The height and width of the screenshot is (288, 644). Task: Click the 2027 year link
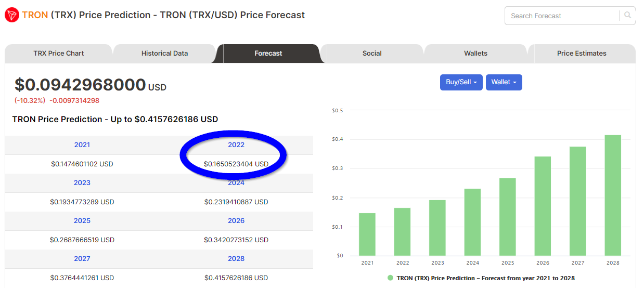82,258
